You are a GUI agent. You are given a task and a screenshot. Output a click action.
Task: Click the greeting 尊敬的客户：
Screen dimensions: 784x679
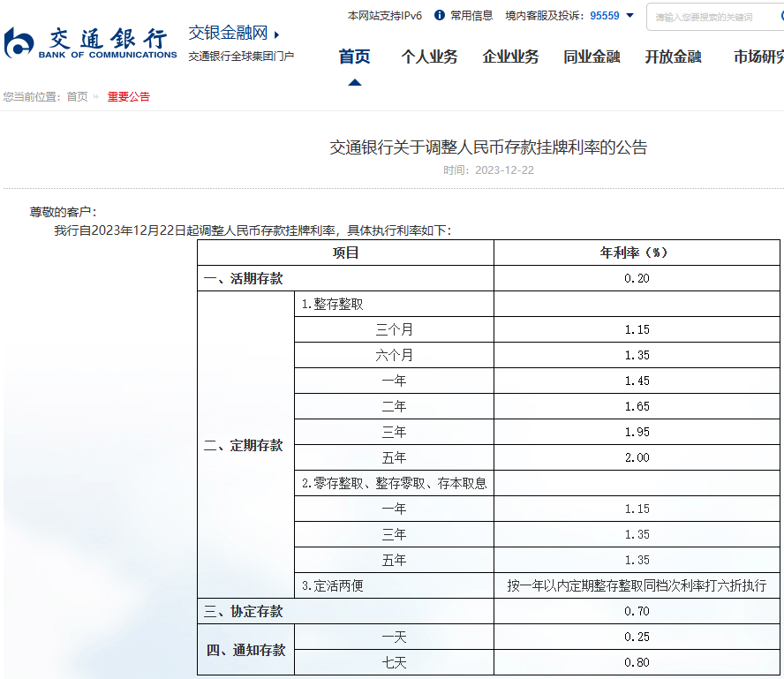[63, 212]
